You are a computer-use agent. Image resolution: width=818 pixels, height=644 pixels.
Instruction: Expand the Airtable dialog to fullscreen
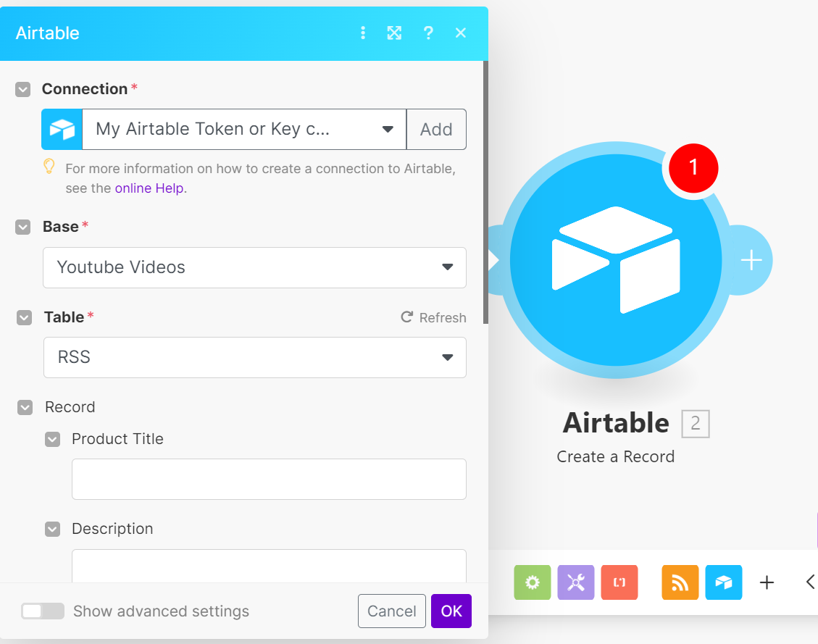(394, 33)
